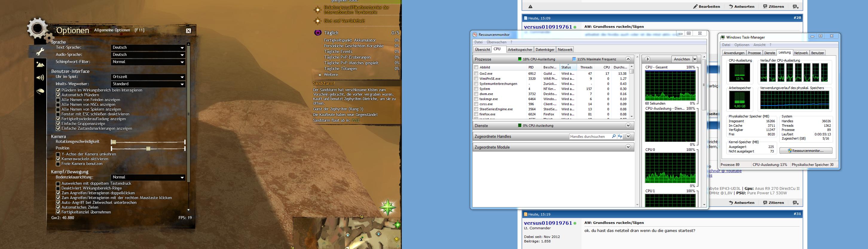
Task: Open the Audio-Sprache dropdown
Action: pos(148,55)
